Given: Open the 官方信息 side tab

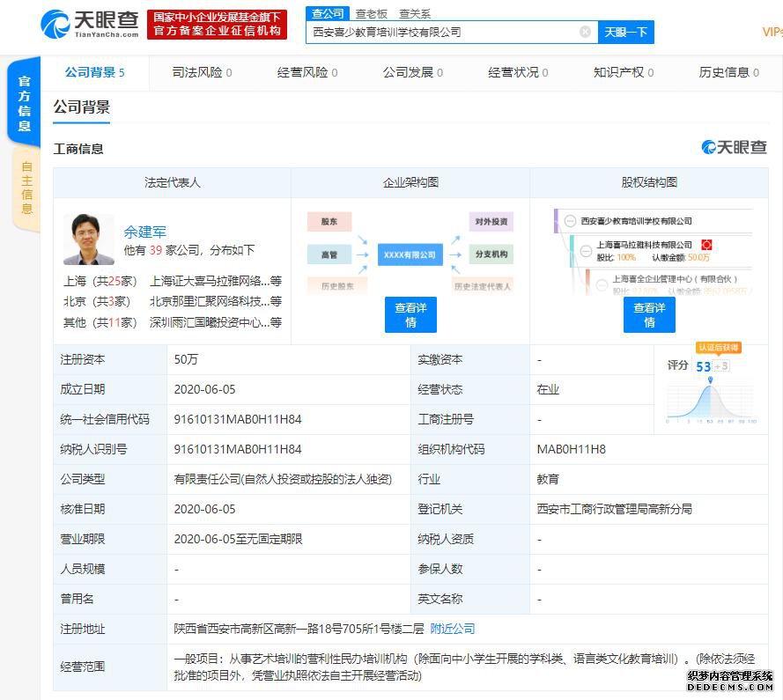Looking at the screenshot, I should point(24,103).
